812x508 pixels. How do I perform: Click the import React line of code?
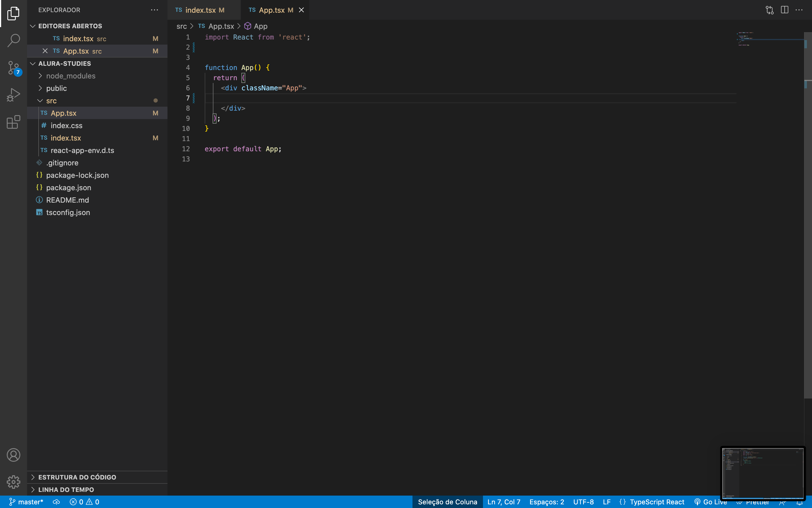point(257,37)
